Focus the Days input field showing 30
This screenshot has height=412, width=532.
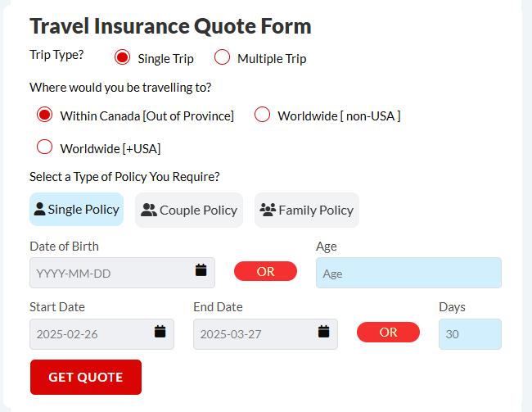tap(470, 334)
